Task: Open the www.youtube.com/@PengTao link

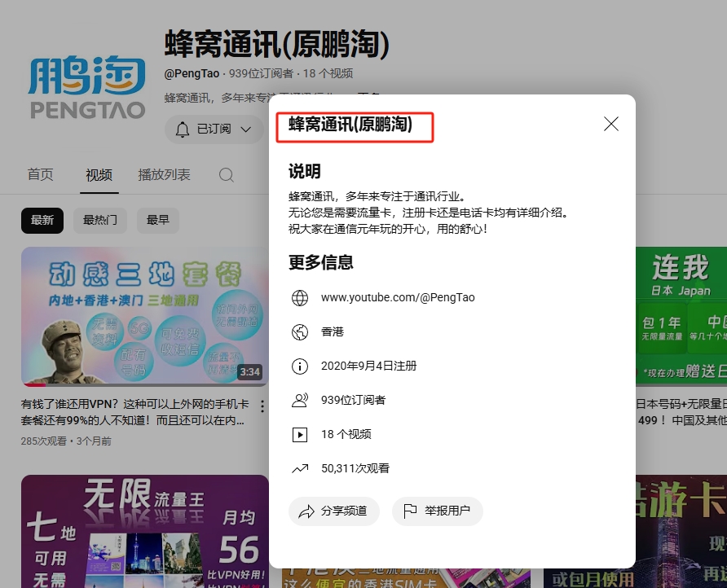Action: point(398,298)
